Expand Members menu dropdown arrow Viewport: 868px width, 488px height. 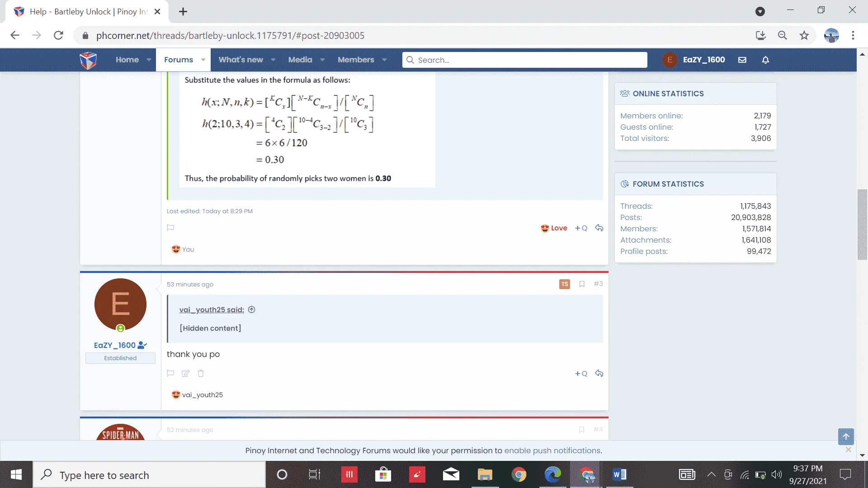coord(384,60)
